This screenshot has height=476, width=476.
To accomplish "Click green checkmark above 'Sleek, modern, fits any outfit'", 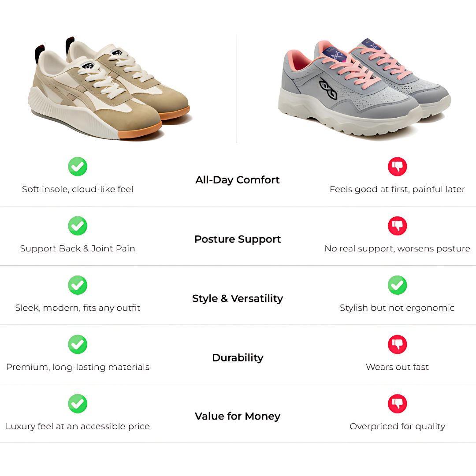I will (78, 285).
